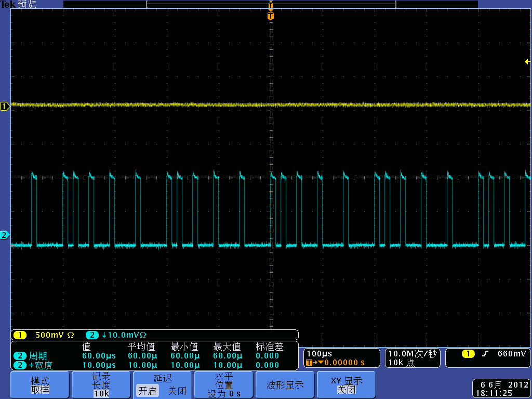532x399 pixels.
Task: Click the channel 2 badge beside +宽度 measurement
Action: point(20,365)
